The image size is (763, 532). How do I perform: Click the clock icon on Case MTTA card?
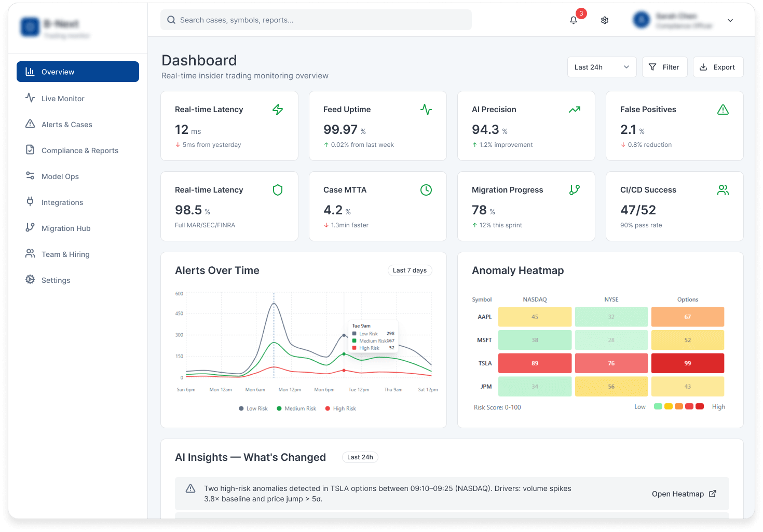pos(426,190)
